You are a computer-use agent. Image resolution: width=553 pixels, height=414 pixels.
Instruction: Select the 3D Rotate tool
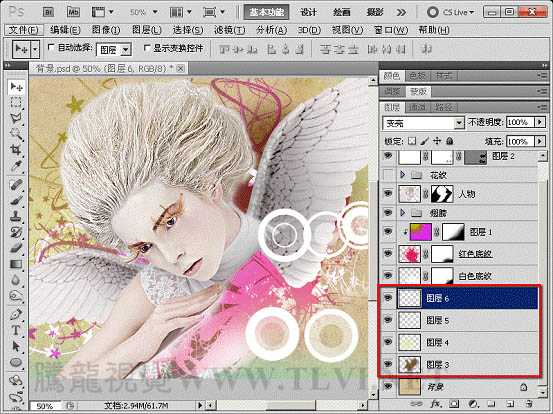pos(16,381)
